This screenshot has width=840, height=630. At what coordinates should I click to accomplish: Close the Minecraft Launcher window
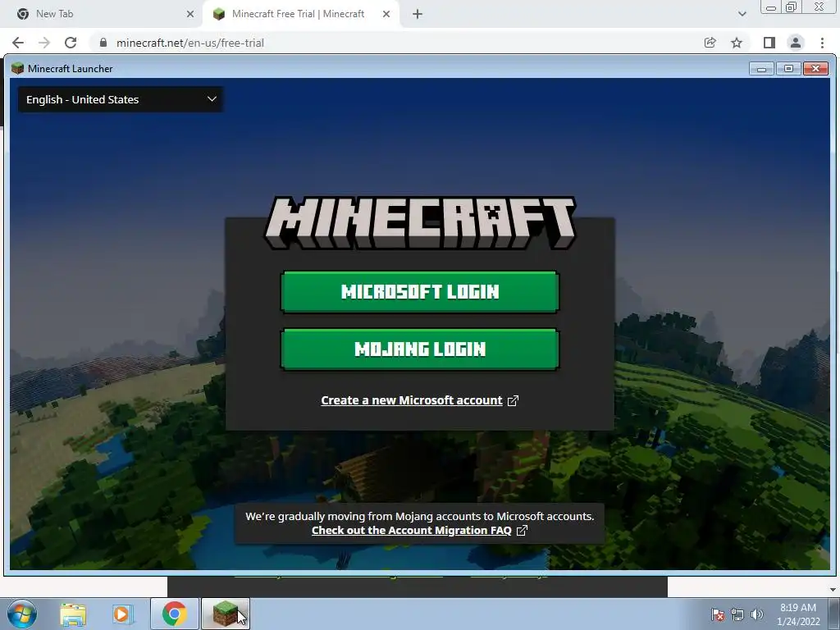pyautogui.click(x=815, y=69)
